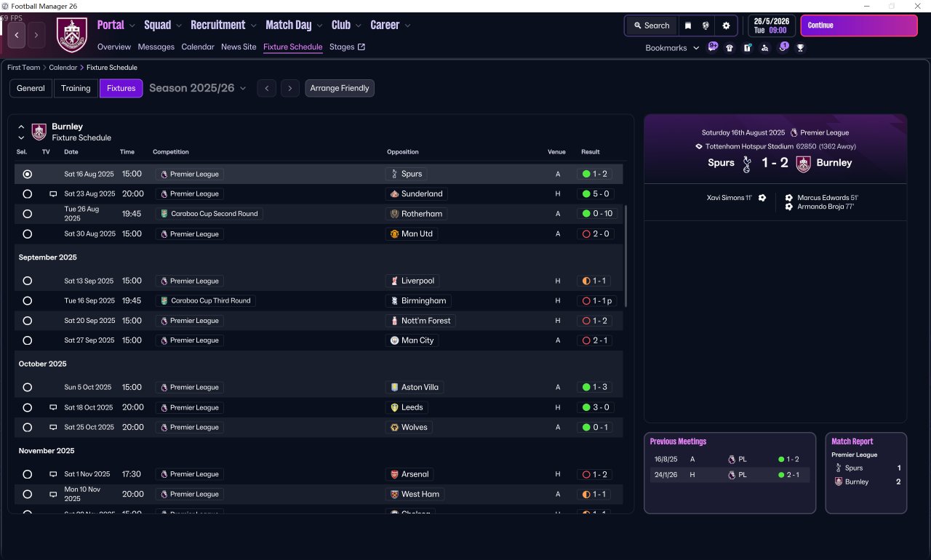The width and height of the screenshot is (931, 560).
Task: Click the Arrange Friendly button
Action: [x=340, y=88]
